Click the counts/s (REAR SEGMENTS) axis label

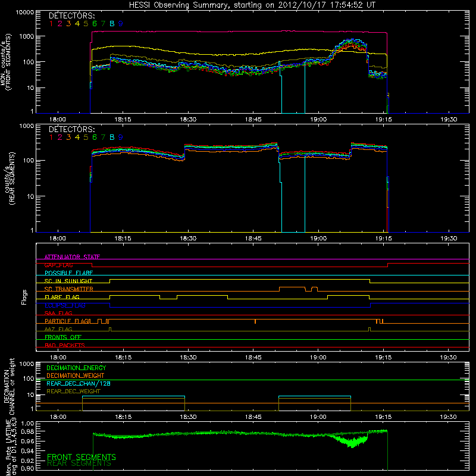coord(10,178)
